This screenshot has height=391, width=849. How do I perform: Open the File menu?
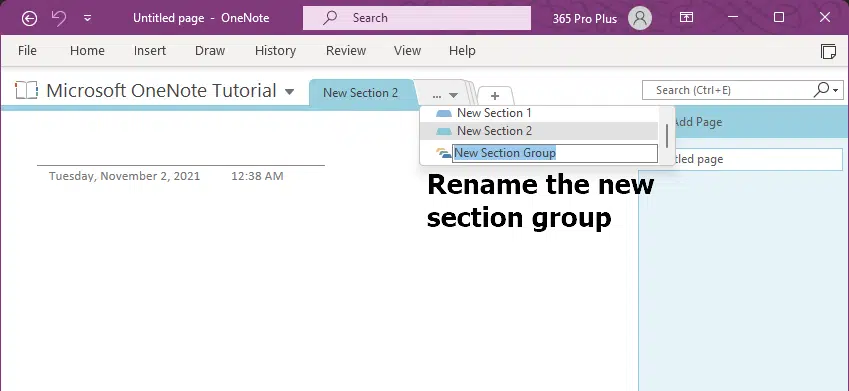click(27, 50)
